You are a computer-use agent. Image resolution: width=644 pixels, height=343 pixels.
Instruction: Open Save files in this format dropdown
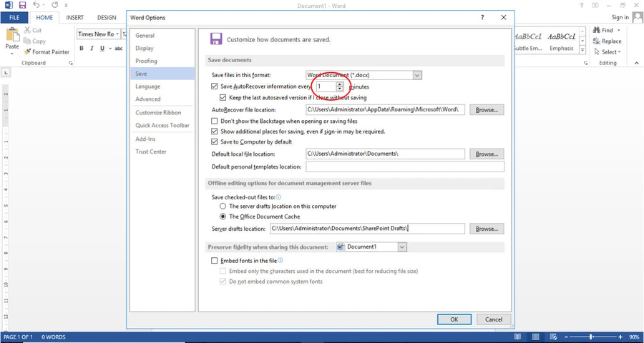417,75
